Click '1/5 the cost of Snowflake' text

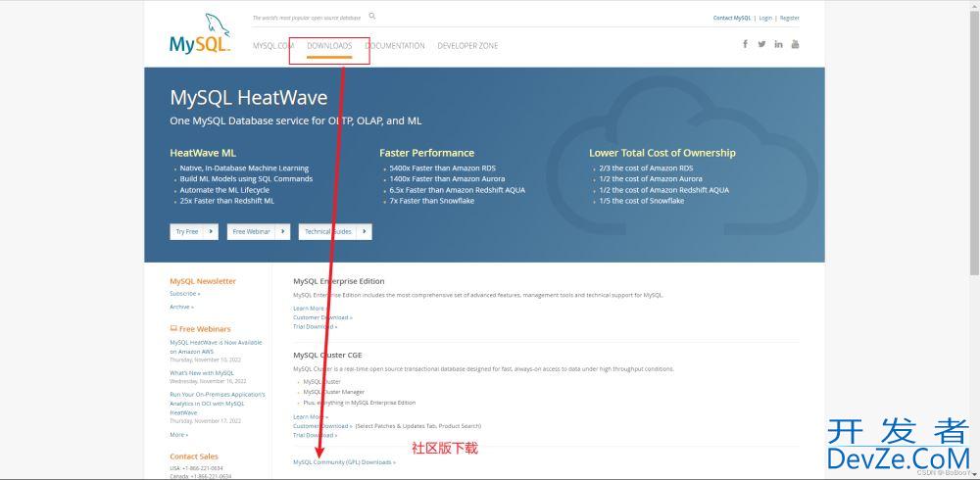point(641,201)
